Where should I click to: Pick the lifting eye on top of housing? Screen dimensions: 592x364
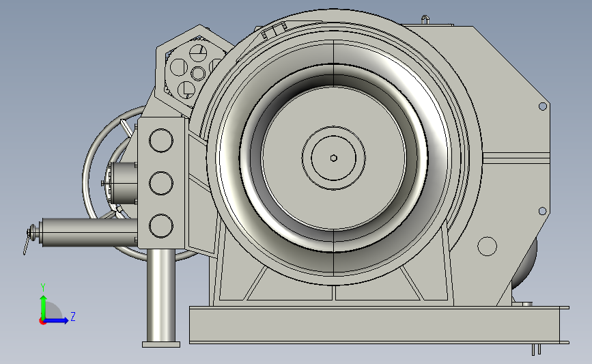(x=425, y=20)
